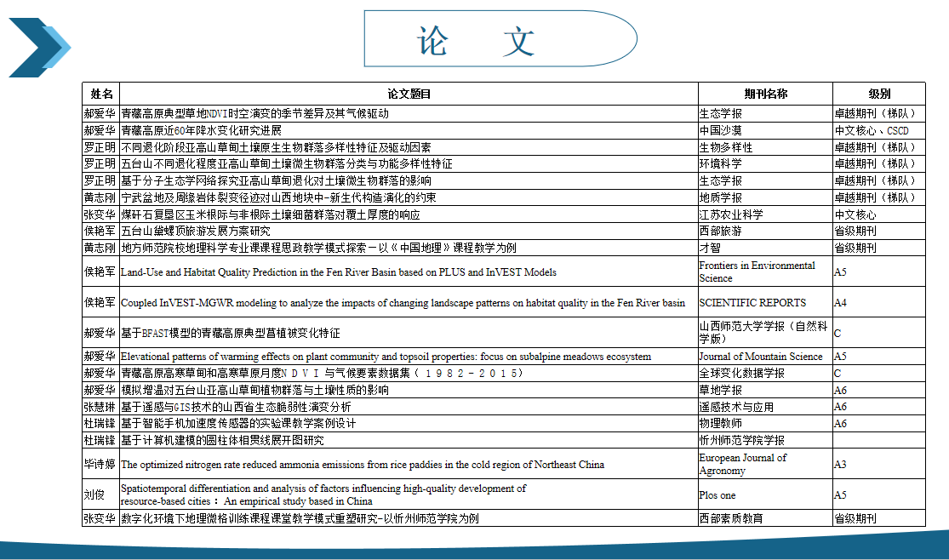This screenshot has height=560, width=949.
Task: Select the author name 张慧琳
Action: click(x=100, y=407)
